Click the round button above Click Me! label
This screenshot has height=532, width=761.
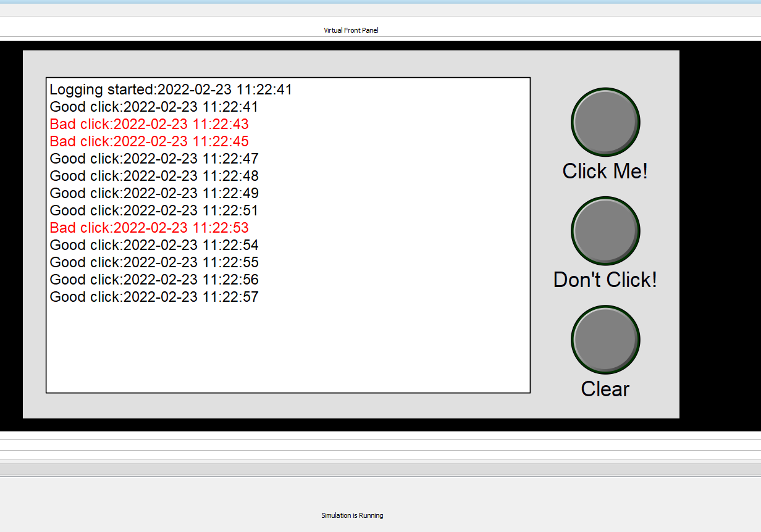(605, 121)
